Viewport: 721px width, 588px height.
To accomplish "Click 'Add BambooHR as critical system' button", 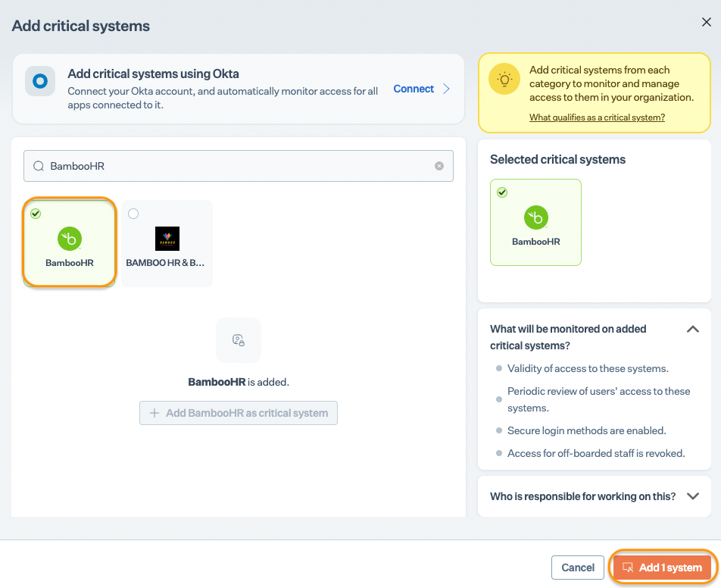I will (x=238, y=413).
